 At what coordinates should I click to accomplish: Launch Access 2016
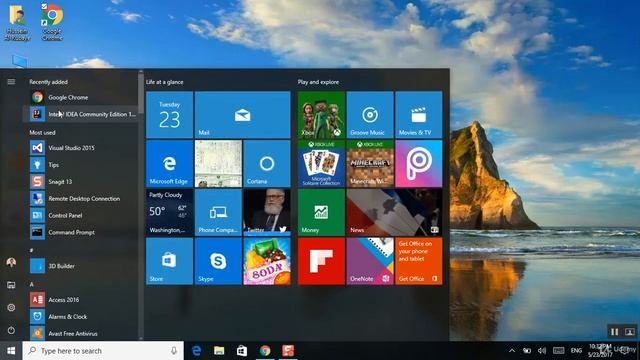(x=80, y=300)
